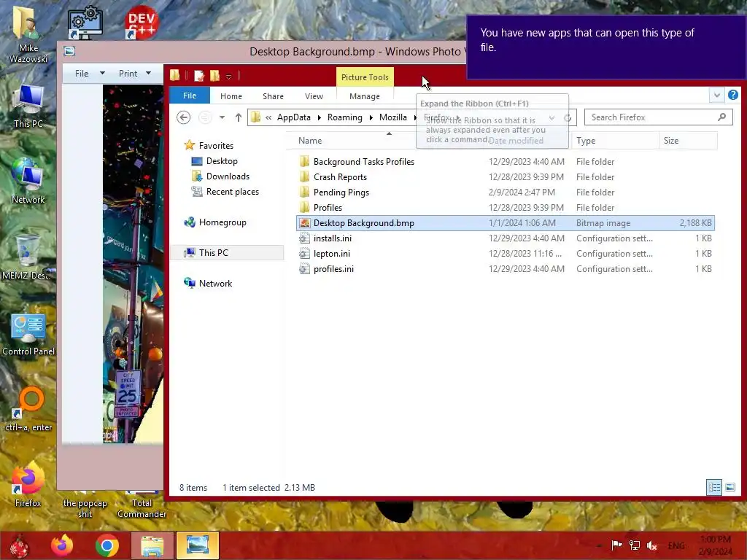Sort files by Name column header

coord(310,141)
